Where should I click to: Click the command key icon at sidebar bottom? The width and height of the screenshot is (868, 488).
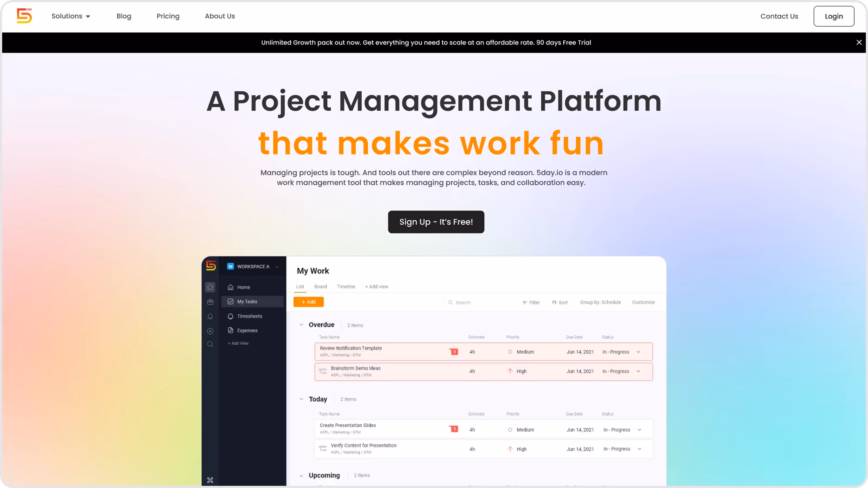210,480
